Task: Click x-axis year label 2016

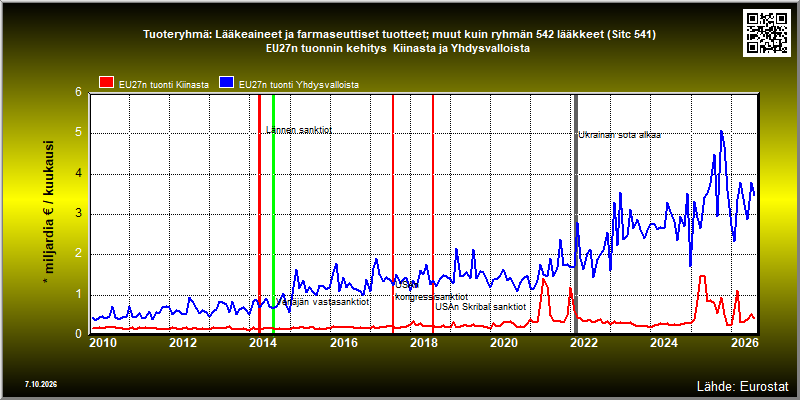Action: [344, 342]
